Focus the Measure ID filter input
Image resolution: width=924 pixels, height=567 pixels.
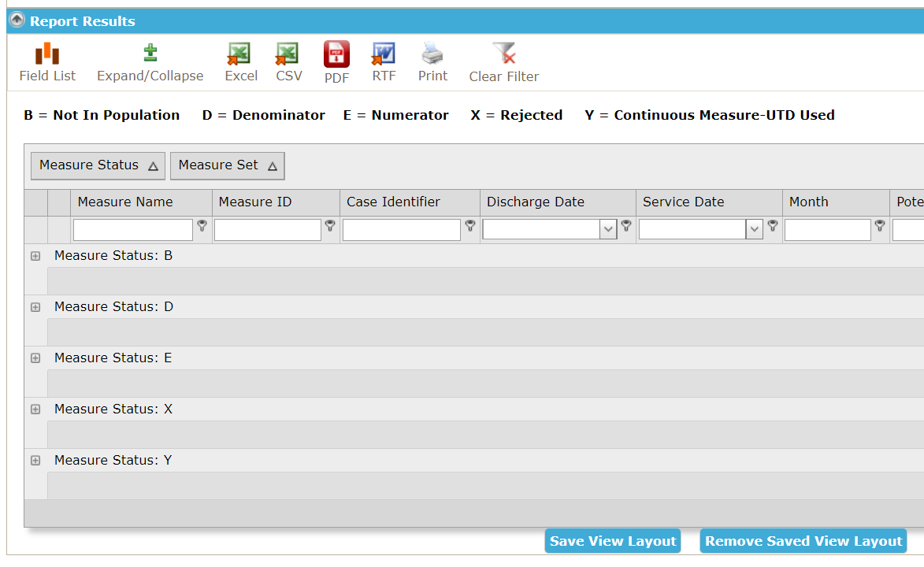268,229
